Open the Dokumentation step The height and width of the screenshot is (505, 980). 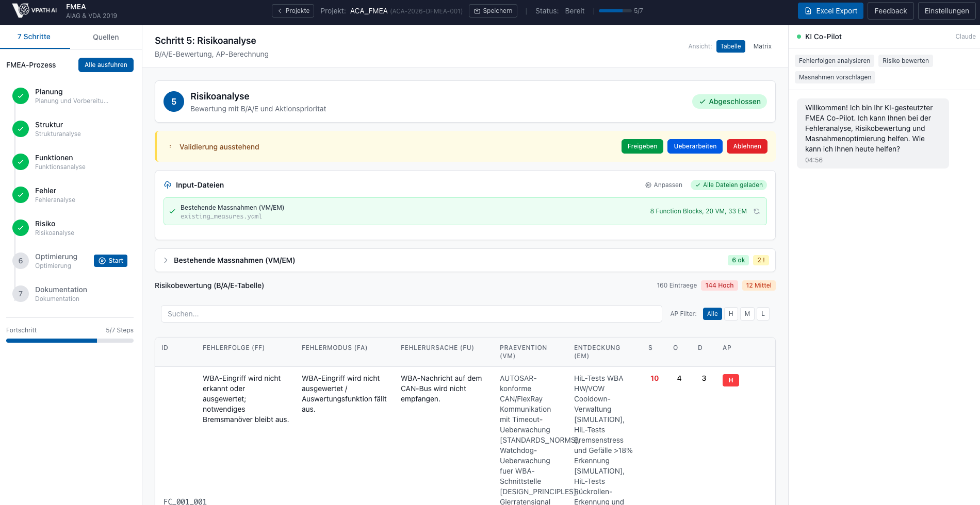(71, 294)
